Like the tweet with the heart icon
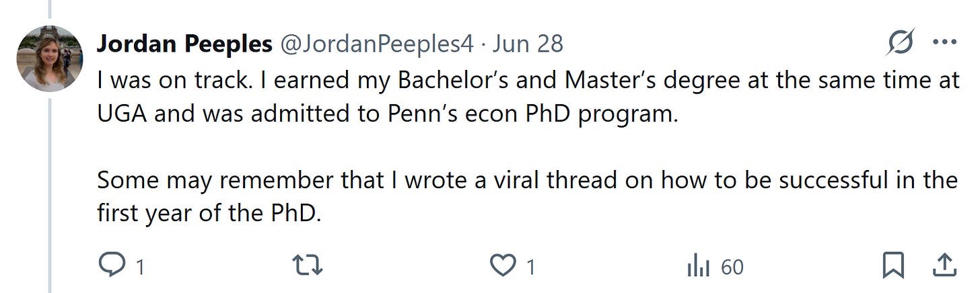 coord(501,267)
